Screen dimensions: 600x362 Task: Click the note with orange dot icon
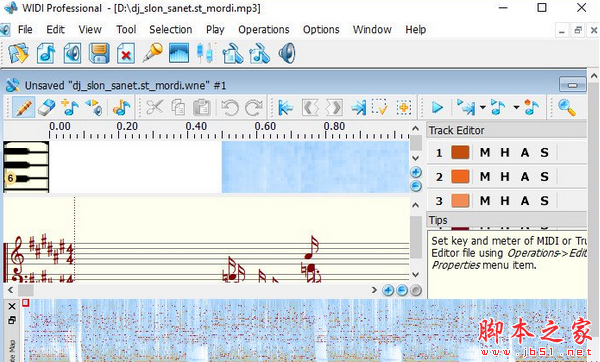click(532, 108)
